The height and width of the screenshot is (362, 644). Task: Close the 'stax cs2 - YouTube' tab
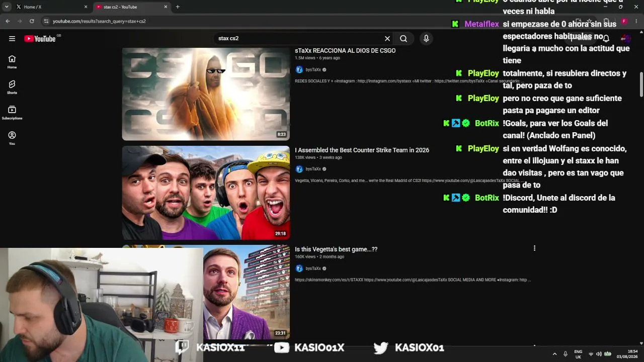point(166,7)
